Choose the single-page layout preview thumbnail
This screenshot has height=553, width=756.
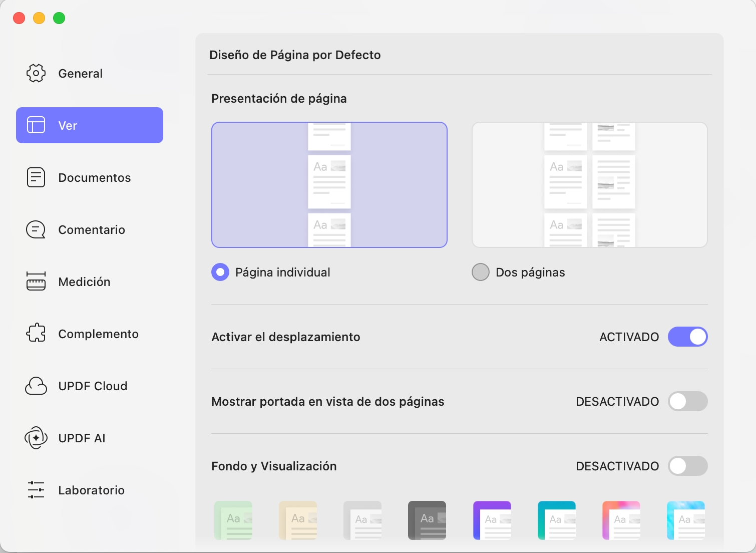329,185
